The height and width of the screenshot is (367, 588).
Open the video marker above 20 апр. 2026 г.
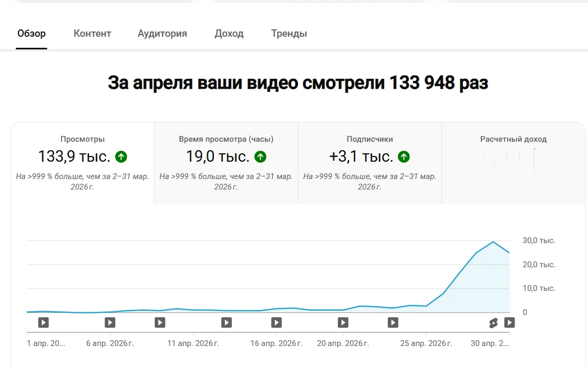(x=343, y=322)
